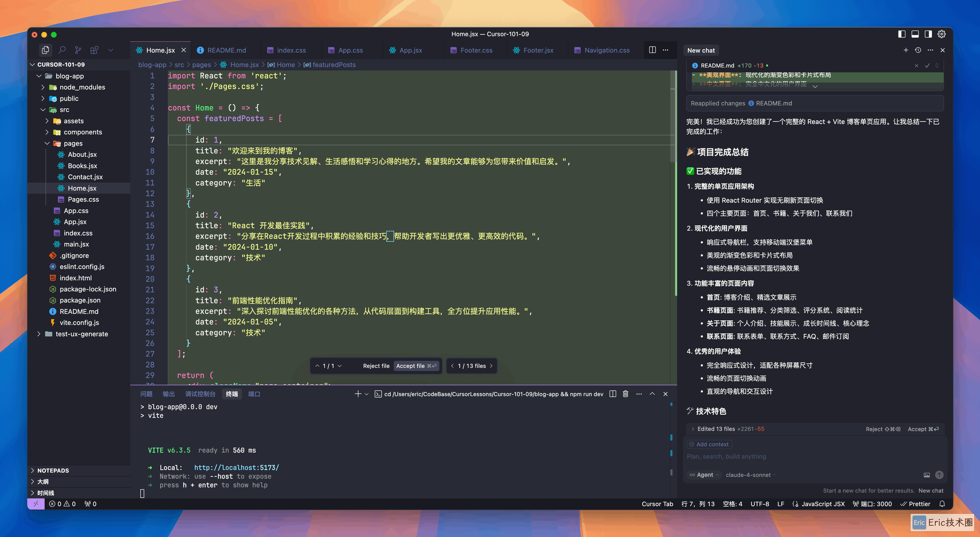The width and height of the screenshot is (980, 537).
Task: Add a new terminal with plus icon
Action: pos(358,394)
